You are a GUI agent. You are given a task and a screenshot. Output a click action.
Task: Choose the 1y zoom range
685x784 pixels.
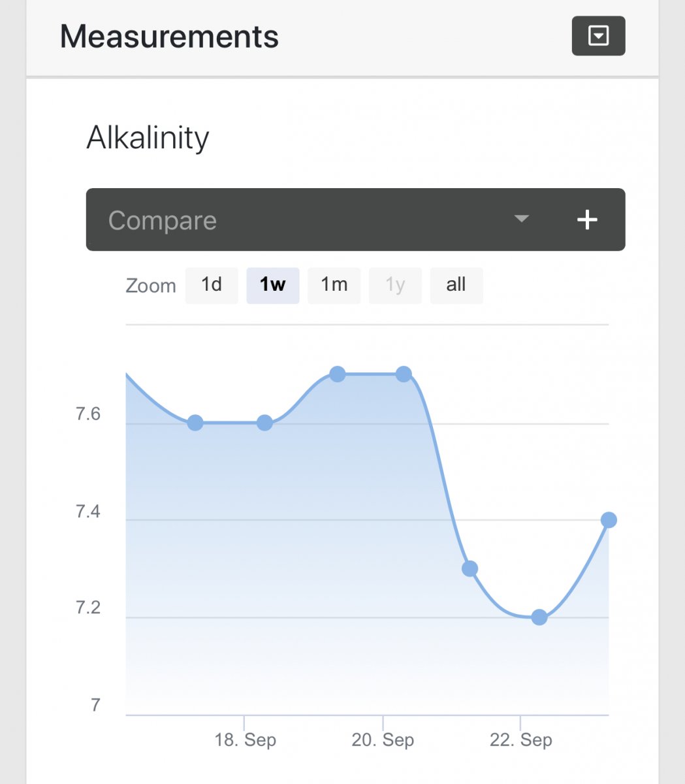395,285
